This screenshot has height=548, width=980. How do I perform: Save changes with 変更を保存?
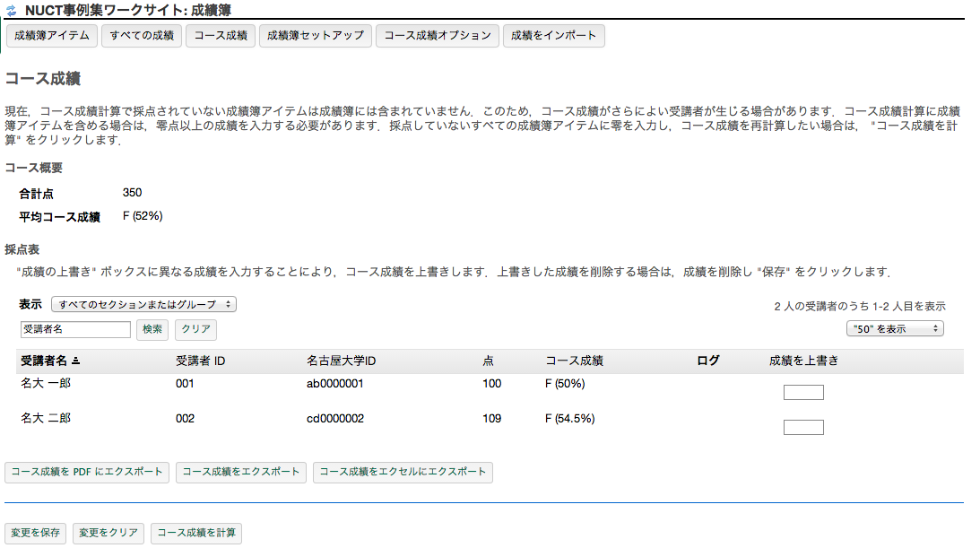(36, 533)
